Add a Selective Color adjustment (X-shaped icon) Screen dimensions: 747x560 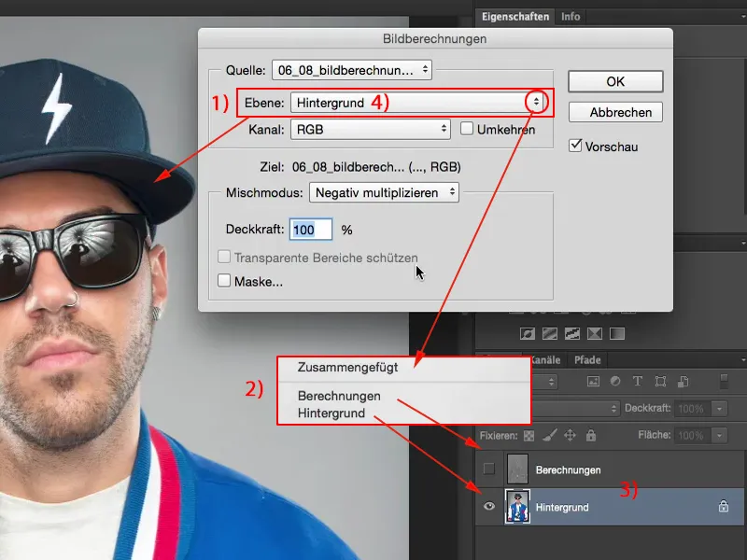click(595, 333)
